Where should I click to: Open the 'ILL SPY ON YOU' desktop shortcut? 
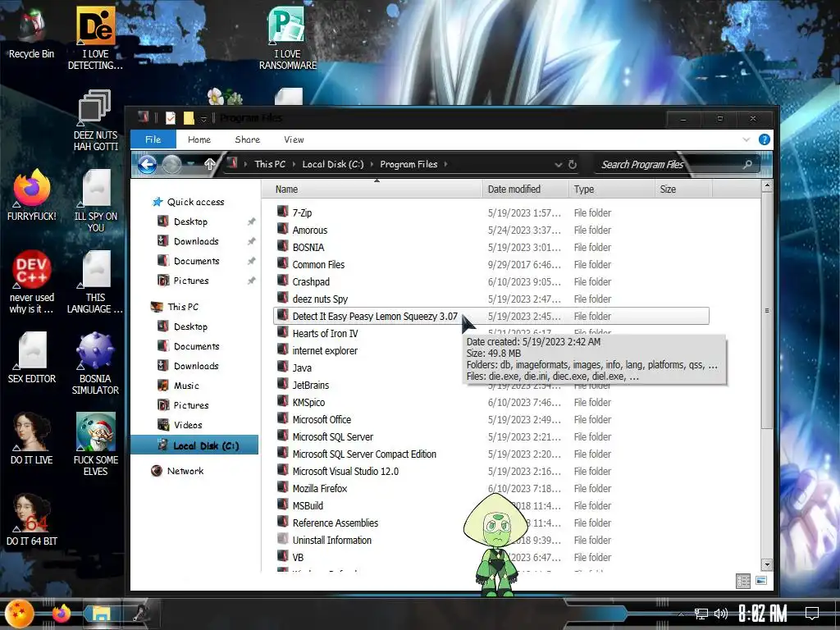click(95, 201)
